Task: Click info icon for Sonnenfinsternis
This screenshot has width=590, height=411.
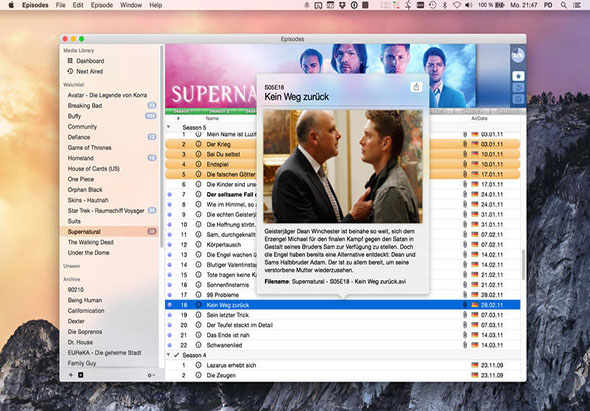Action: (x=198, y=285)
